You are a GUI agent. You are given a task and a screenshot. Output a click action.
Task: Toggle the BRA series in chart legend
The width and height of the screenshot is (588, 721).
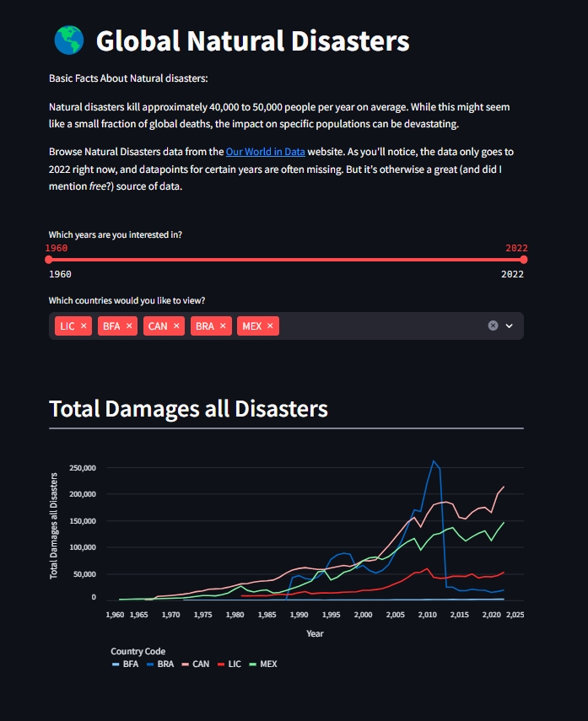coord(160,664)
